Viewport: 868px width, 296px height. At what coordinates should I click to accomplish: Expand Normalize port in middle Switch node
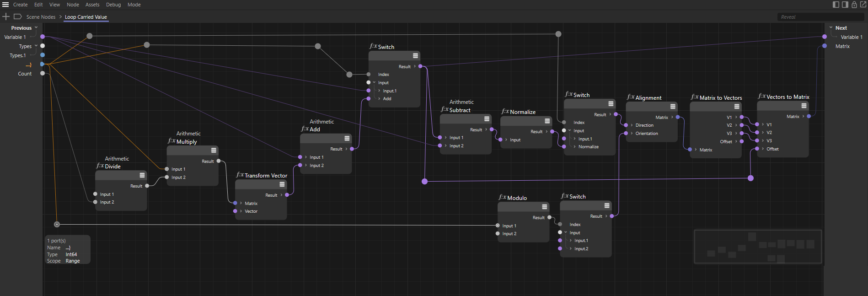coord(574,146)
